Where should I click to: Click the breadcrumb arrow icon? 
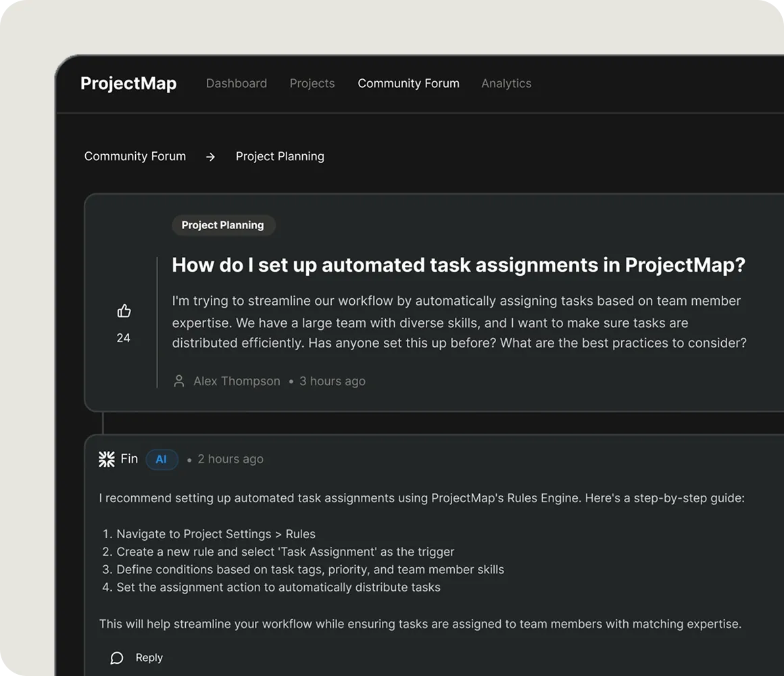[210, 157]
